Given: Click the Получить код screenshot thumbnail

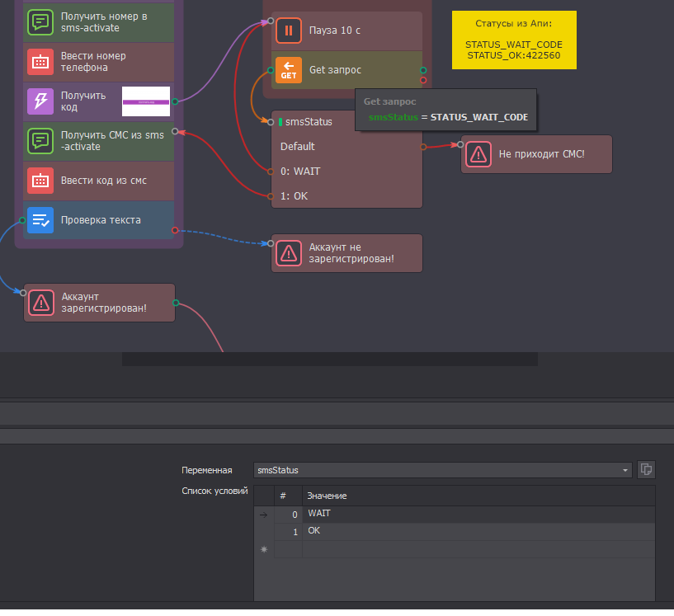Looking at the screenshot, I should (x=146, y=101).
